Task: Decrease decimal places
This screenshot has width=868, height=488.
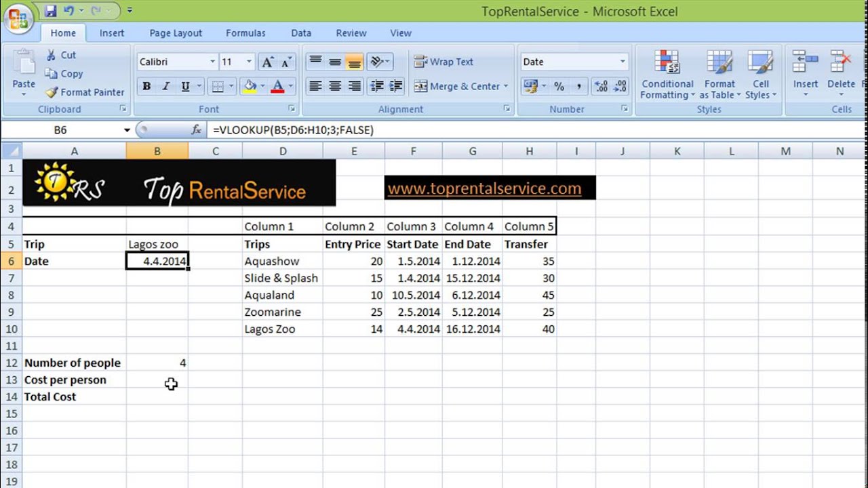Action: tap(620, 86)
